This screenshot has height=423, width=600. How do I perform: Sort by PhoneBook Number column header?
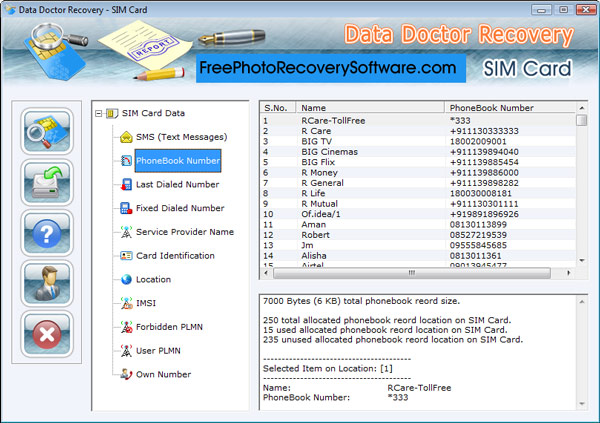pyautogui.click(x=510, y=108)
